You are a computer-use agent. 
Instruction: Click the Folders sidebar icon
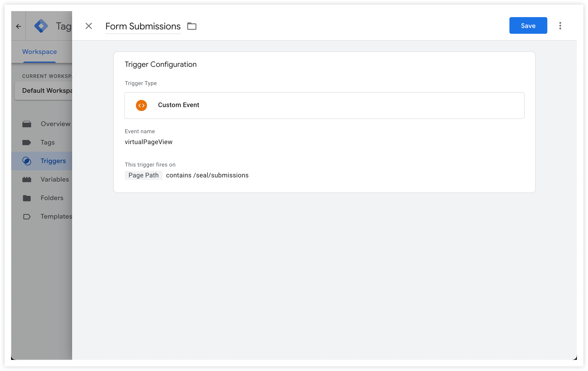pyautogui.click(x=27, y=198)
